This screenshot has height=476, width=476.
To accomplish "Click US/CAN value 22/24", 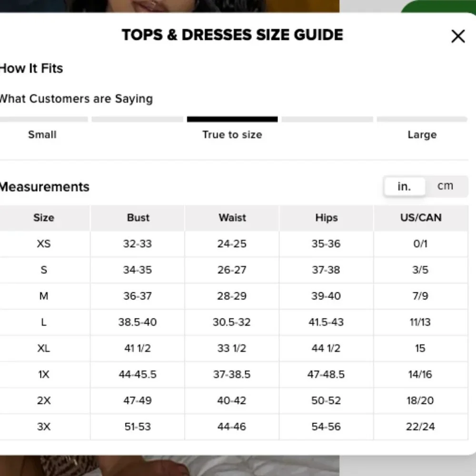I will click(420, 426).
